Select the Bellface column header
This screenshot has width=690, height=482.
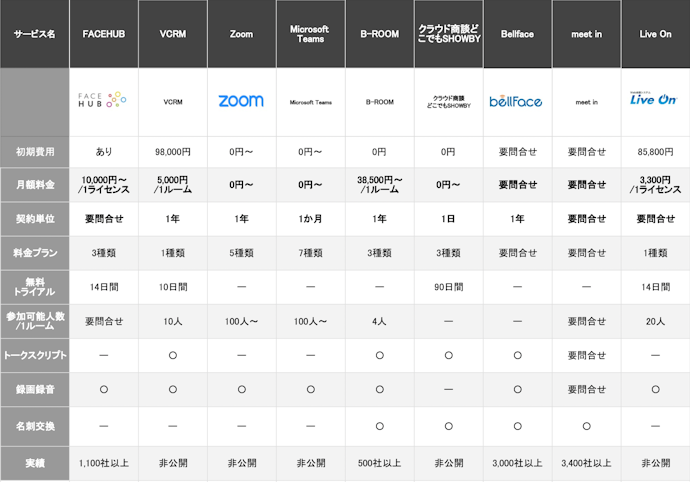point(517,34)
